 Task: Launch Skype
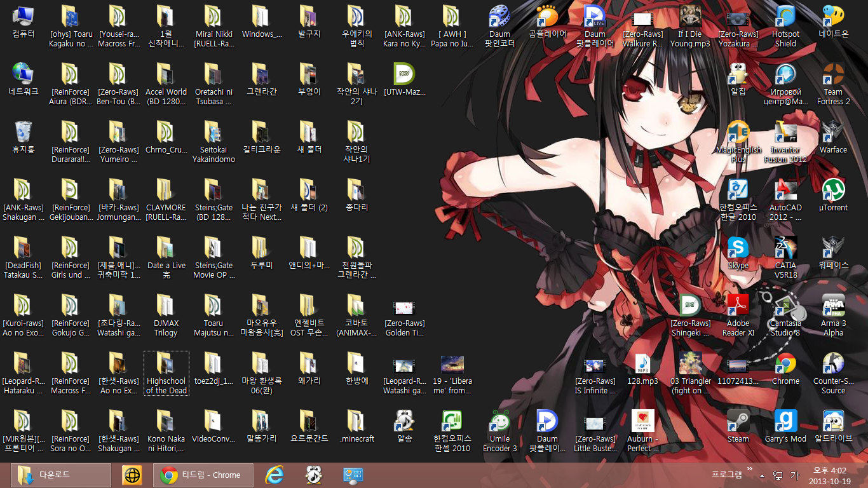tap(738, 248)
